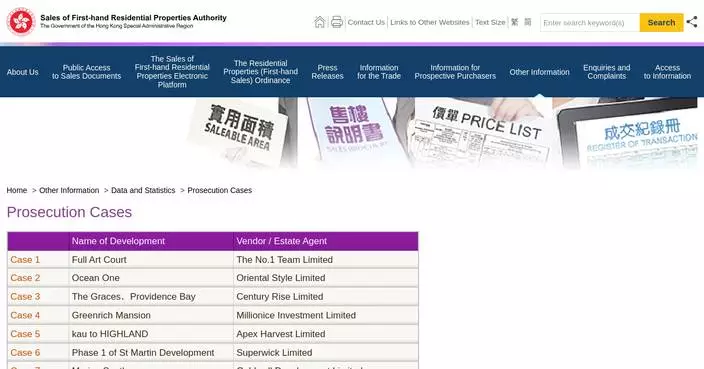Open Enquiries and Complaints menu
Viewport: 704px width, 369px height.
click(607, 72)
